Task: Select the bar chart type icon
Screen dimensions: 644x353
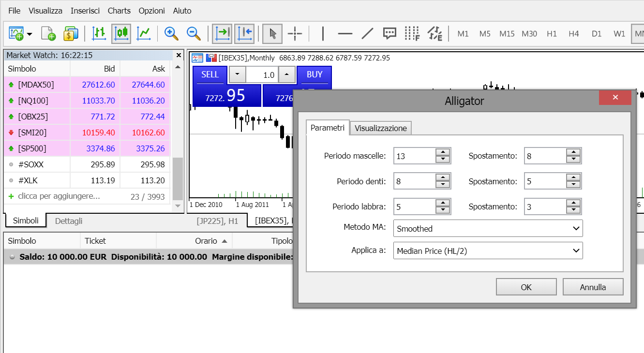Action: click(99, 33)
